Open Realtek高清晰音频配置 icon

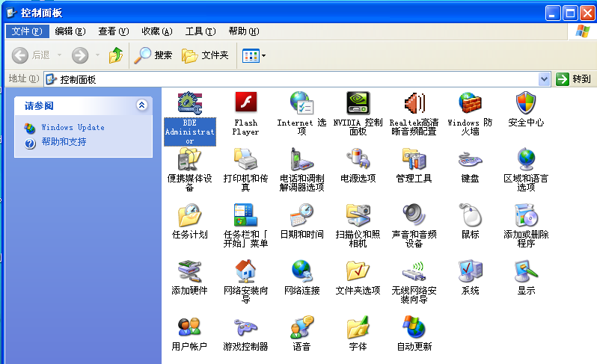[414, 103]
